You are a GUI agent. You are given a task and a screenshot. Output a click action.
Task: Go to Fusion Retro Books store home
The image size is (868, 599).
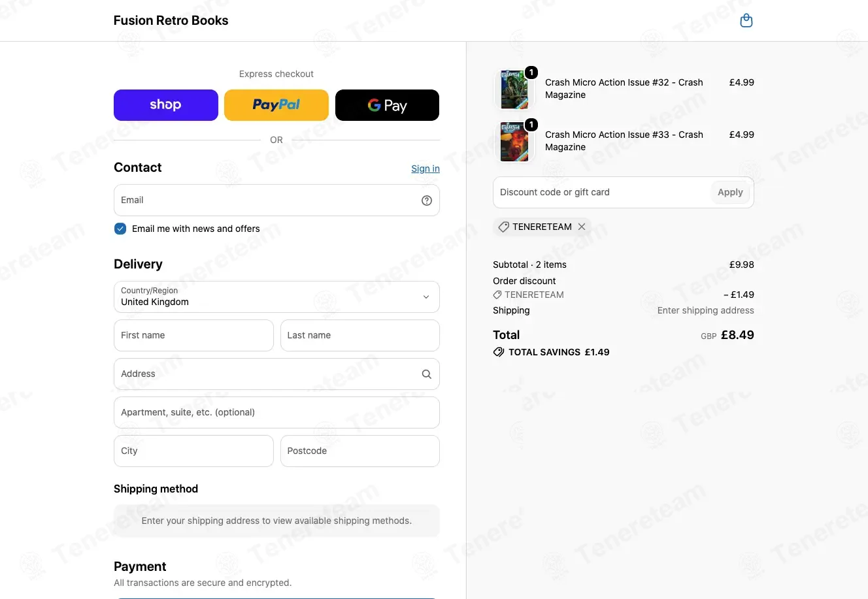point(171,21)
